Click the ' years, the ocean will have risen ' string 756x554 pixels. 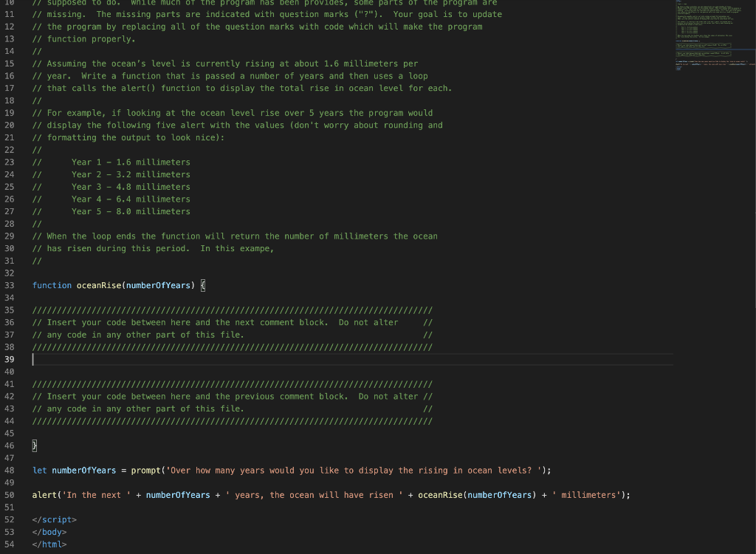click(x=314, y=495)
